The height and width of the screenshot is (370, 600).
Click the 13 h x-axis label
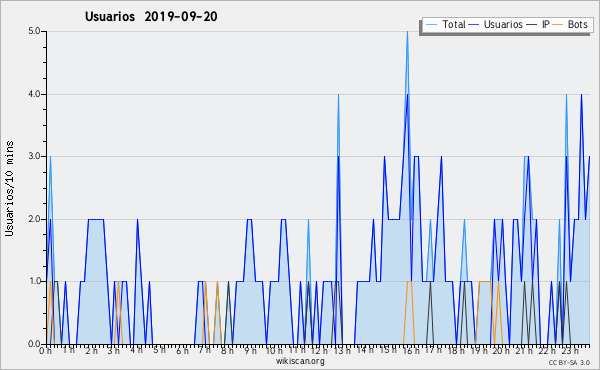click(342, 351)
